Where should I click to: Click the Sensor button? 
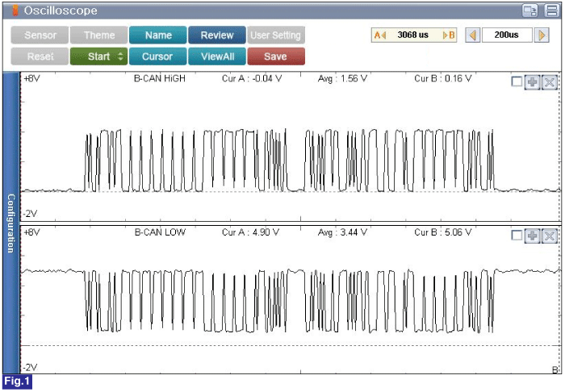[40, 35]
